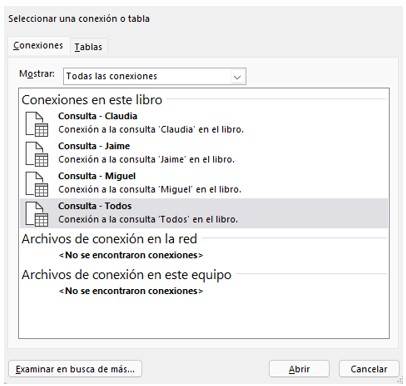Pick the 'Consulta - Miguel' title text
The height and width of the screenshot is (386, 406).
(x=97, y=176)
